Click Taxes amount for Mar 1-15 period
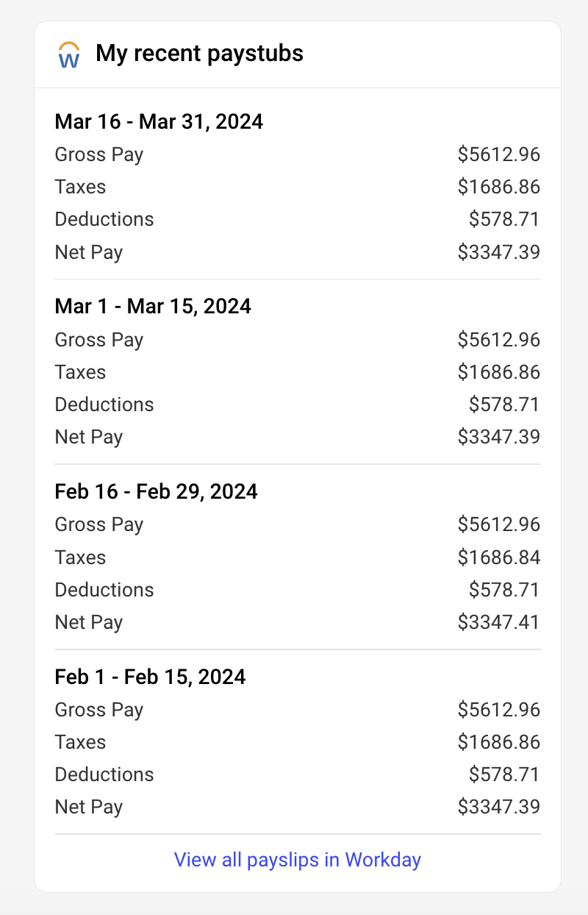 [x=498, y=372]
